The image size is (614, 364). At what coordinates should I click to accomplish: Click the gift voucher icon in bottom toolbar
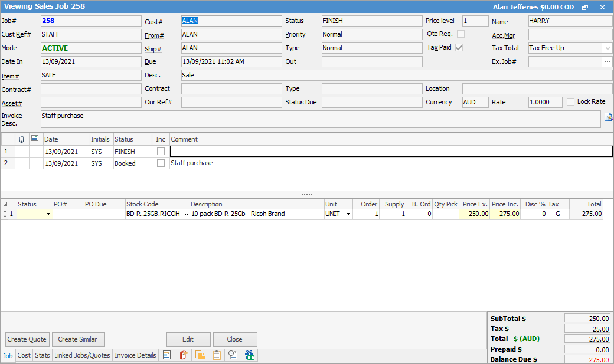point(250,355)
